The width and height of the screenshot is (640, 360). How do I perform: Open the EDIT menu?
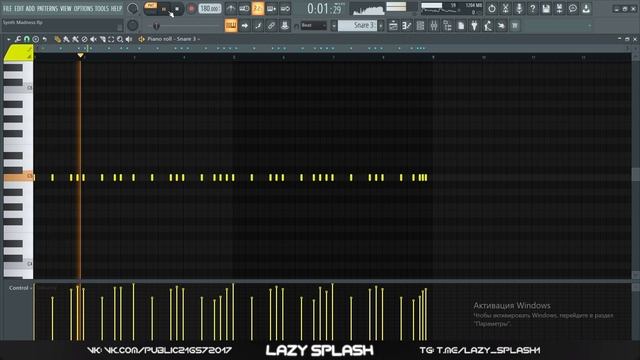(x=19, y=9)
